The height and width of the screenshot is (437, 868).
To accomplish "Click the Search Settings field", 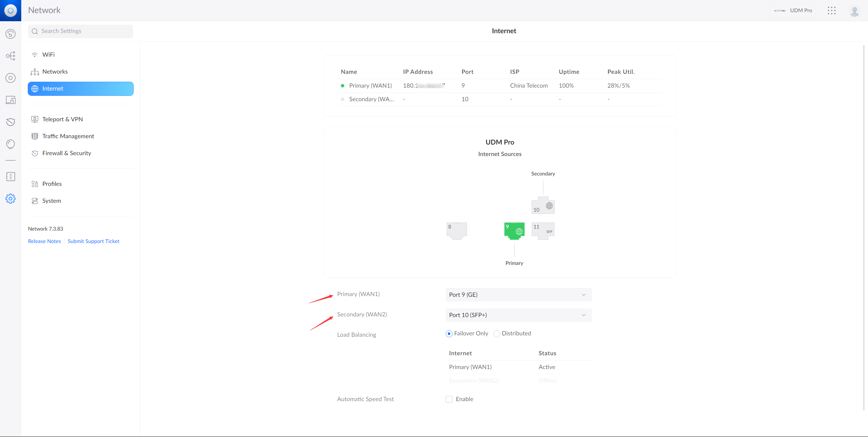I will pos(80,31).
